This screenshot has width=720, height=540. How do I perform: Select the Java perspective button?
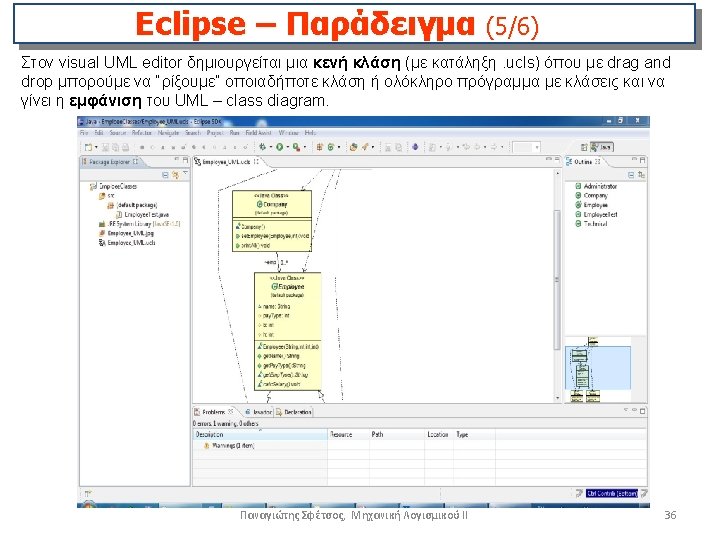tap(602, 147)
